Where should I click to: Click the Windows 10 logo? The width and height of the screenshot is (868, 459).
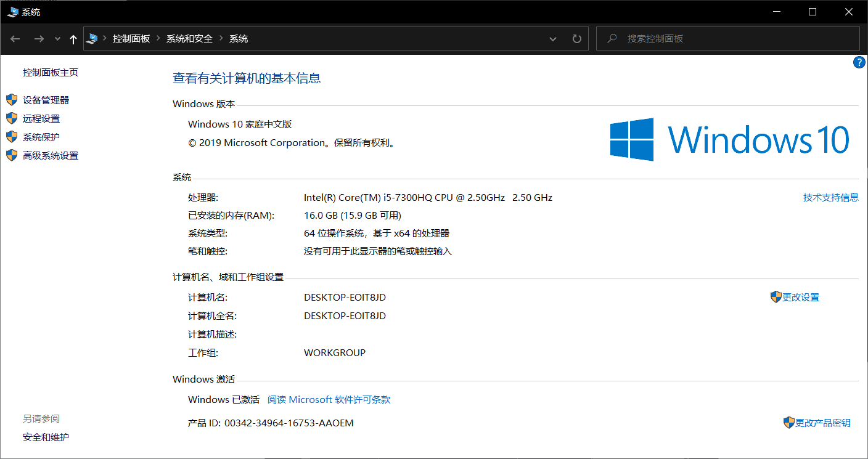(730, 140)
